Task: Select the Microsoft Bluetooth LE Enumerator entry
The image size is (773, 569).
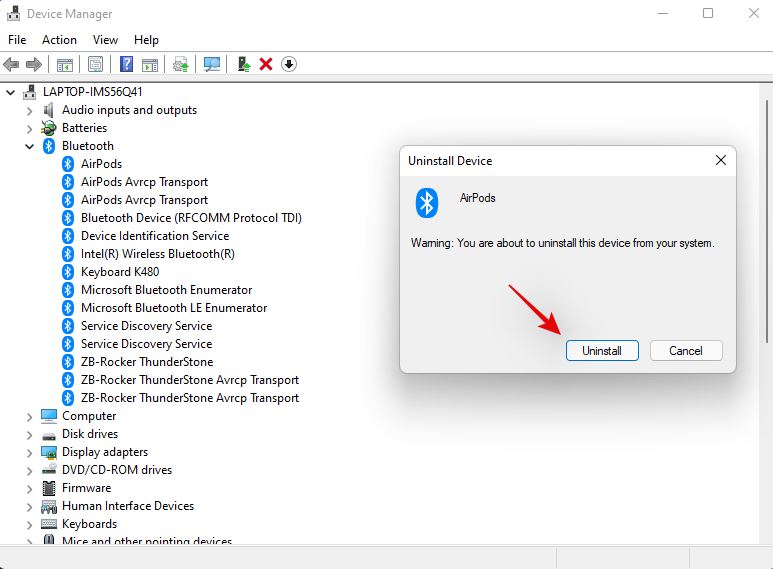Action: (x=173, y=308)
